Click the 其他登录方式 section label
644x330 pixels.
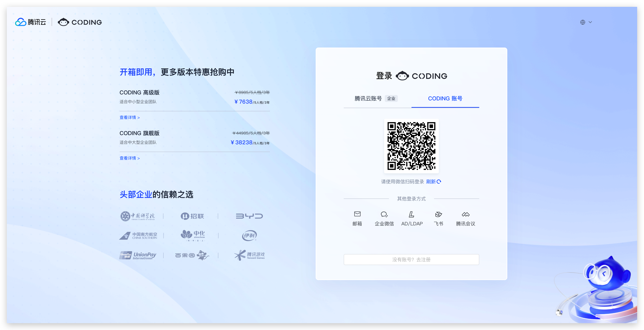click(x=411, y=199)
